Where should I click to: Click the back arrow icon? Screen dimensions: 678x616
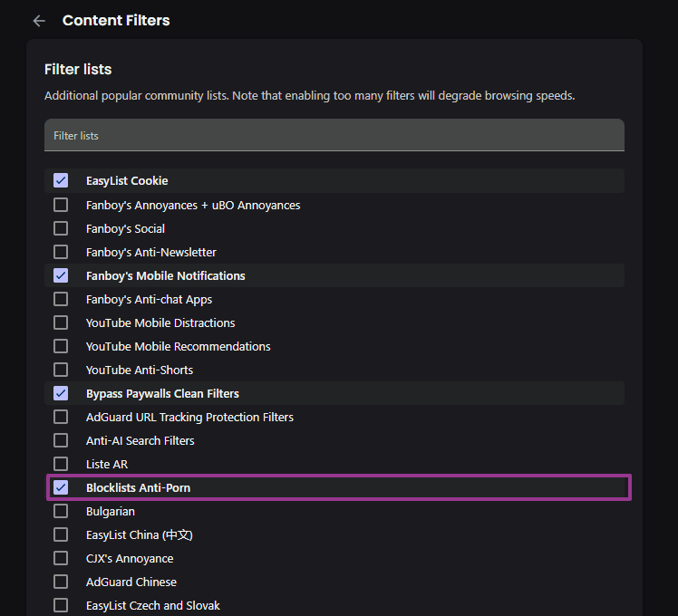(x=39, y=20)
